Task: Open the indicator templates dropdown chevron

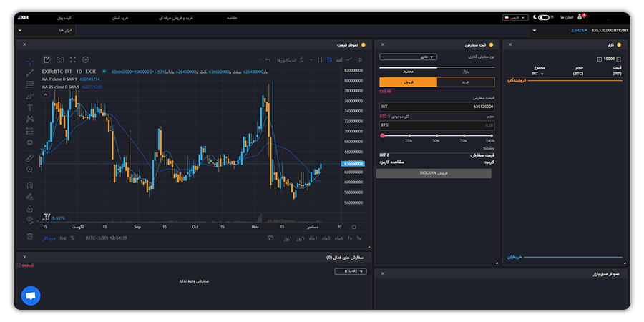Action: tap(311, 60)
